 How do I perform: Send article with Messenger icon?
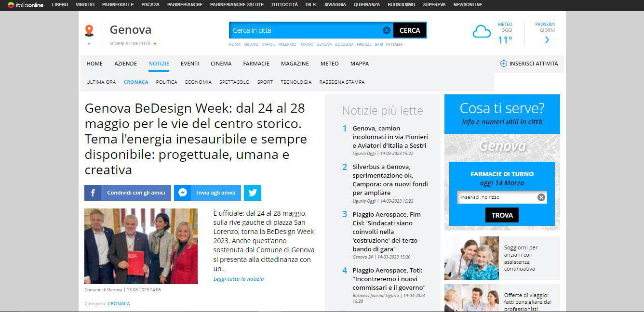click(182, 193)
